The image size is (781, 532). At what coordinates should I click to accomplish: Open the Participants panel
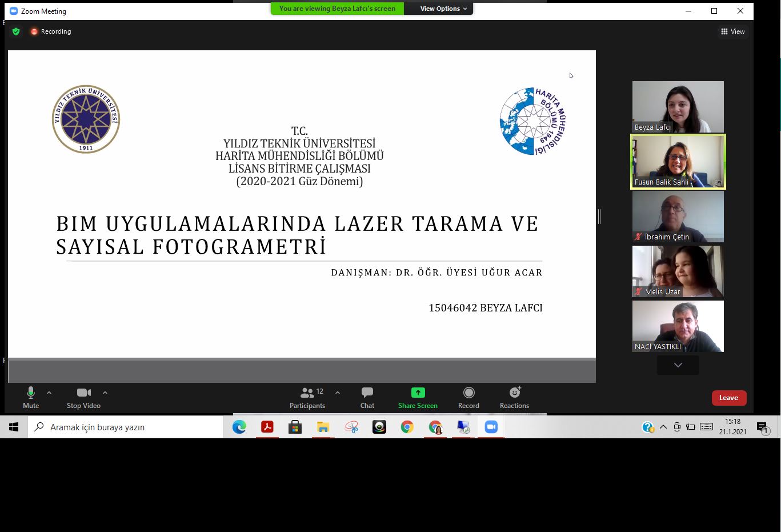307,398
